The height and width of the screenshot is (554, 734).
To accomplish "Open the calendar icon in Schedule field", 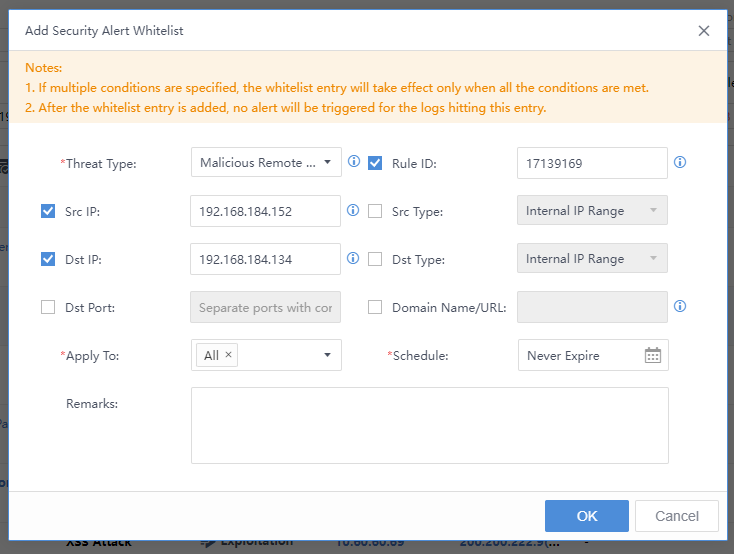I will coord(652,355).
